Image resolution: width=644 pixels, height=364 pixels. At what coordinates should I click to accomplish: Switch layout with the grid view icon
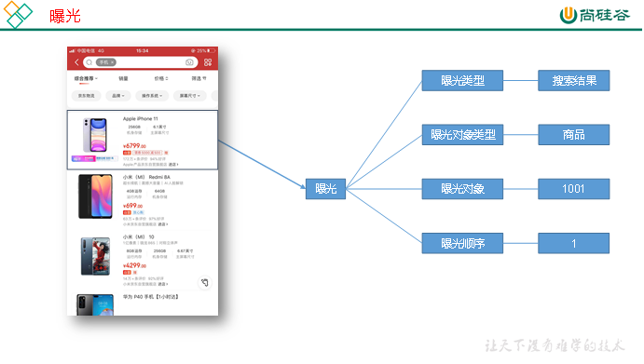pyautogui.click(x=208, y=62)
